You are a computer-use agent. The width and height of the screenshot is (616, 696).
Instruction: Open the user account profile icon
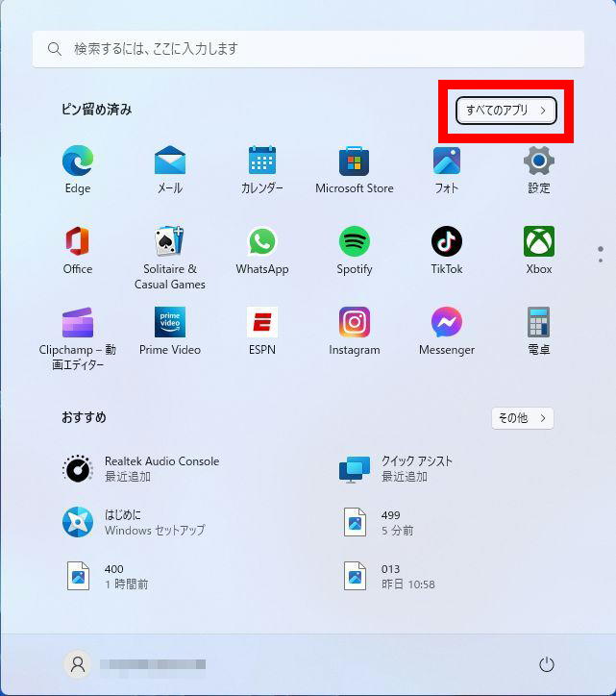click(78, 664)
